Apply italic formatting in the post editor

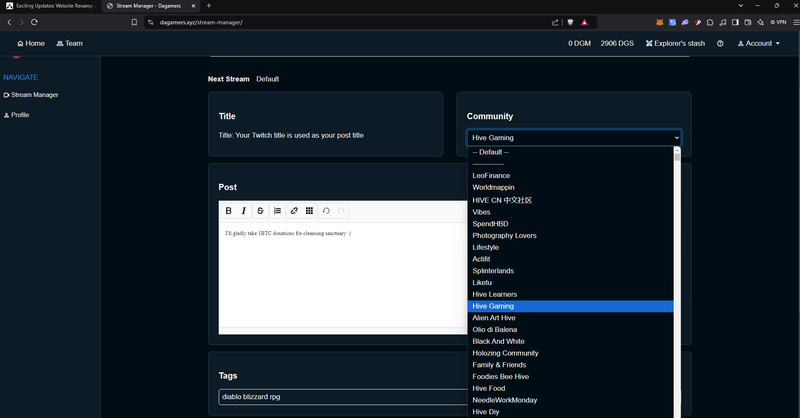point(244,211)
